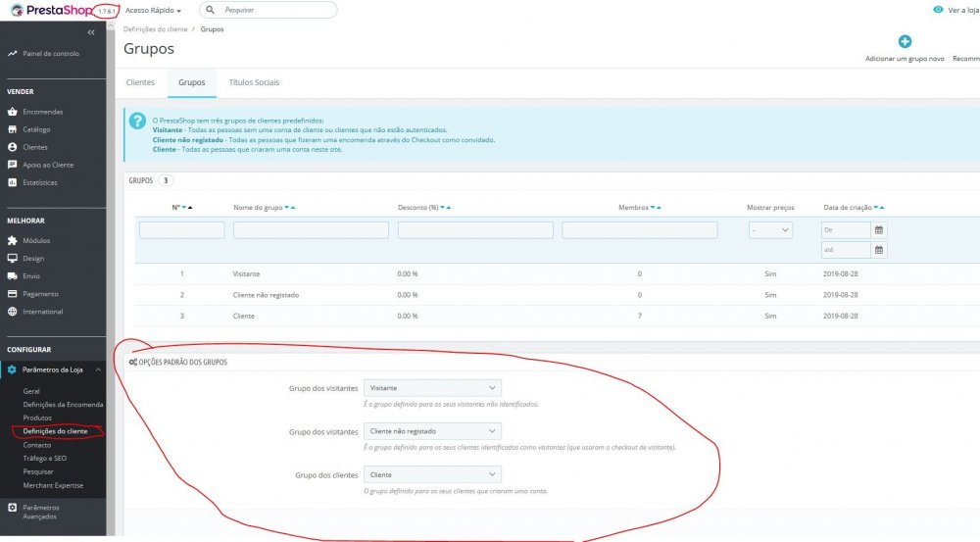Sort Data de criação column ascending
This screenshot has width=980, height=542.
tap(882, 208)
